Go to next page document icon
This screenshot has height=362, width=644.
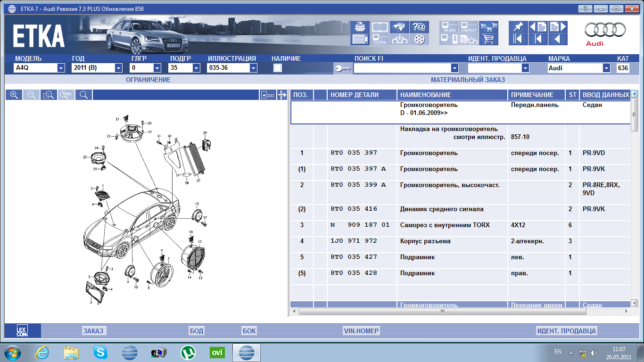coord(557,27)
